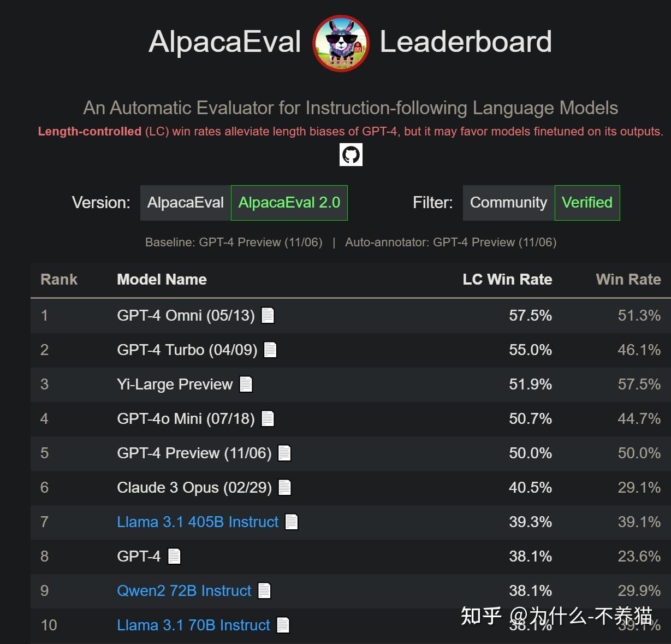Open document icon beside Qwen2 72B Instruct
Viewport: 671px width, 644px height.
click(x=264, y=590)
